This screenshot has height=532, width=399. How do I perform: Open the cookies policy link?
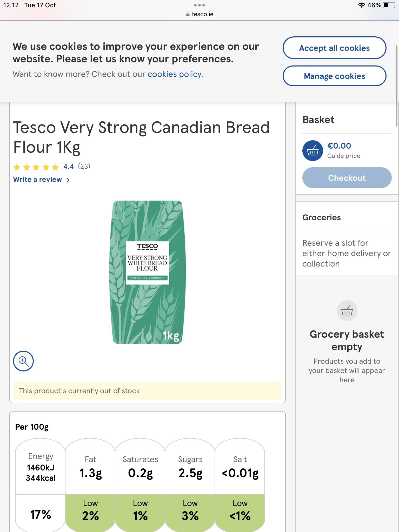point(175,74)
